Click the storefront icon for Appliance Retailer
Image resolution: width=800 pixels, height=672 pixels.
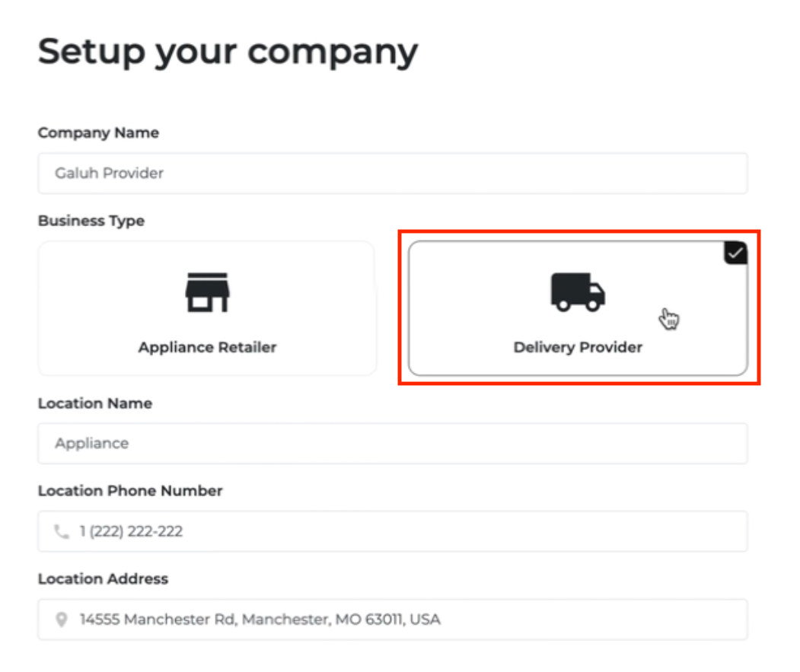(207, 292)
